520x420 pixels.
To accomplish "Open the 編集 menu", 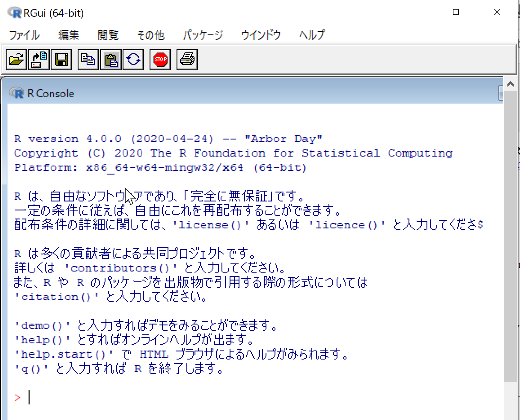I will 68,35.
